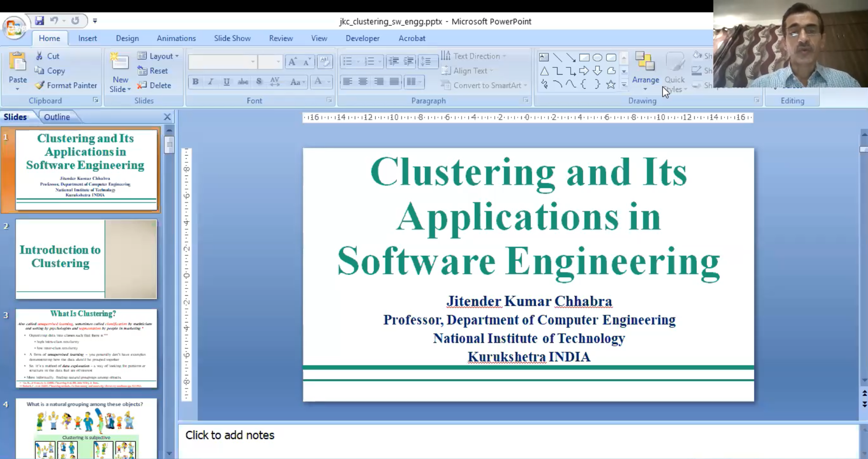The image size is (868, 459).
Task: Open the Acrobat ribbon tab
Action: (x=412, y=38)
